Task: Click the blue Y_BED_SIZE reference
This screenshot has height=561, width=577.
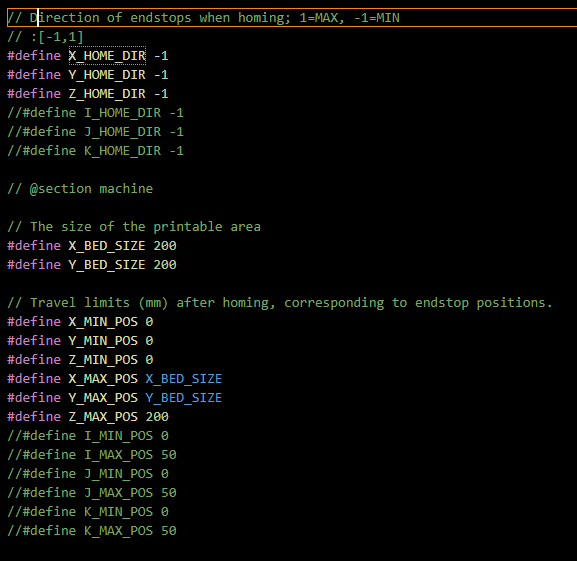Action: 184,398
